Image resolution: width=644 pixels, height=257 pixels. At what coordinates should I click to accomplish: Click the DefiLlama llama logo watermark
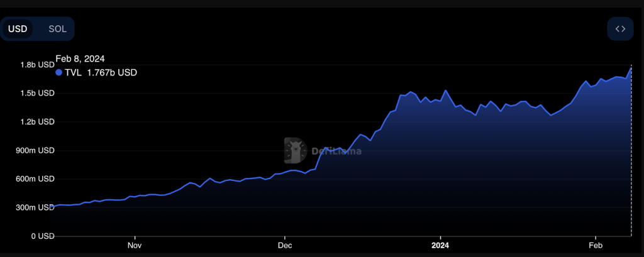[x=293, y=149]
